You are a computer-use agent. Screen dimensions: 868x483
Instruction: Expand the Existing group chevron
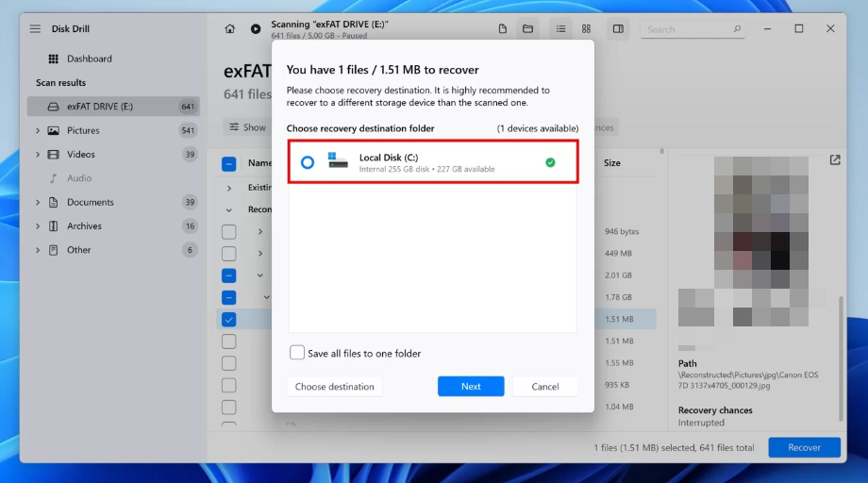229,188
